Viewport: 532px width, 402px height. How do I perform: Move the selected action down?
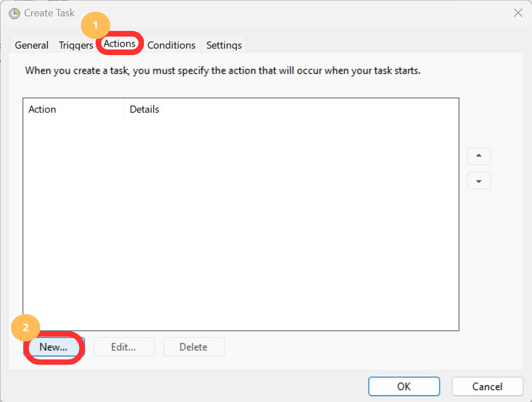coord(479,180)
